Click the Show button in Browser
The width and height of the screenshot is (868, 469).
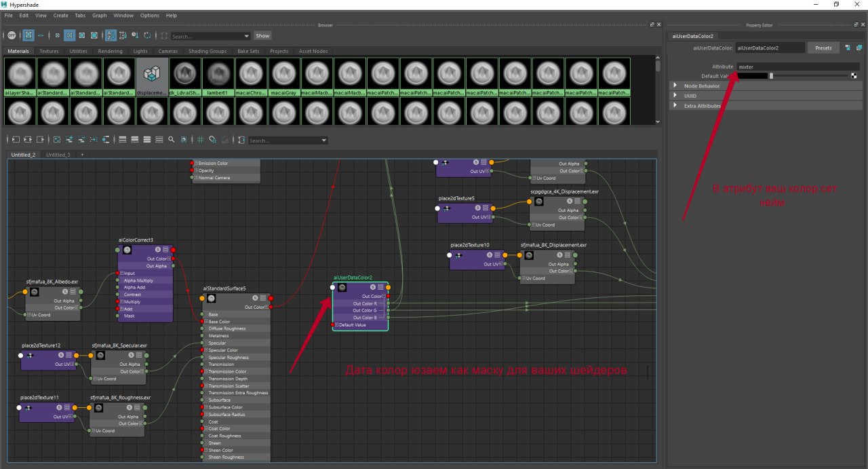[x=262, y=36]
